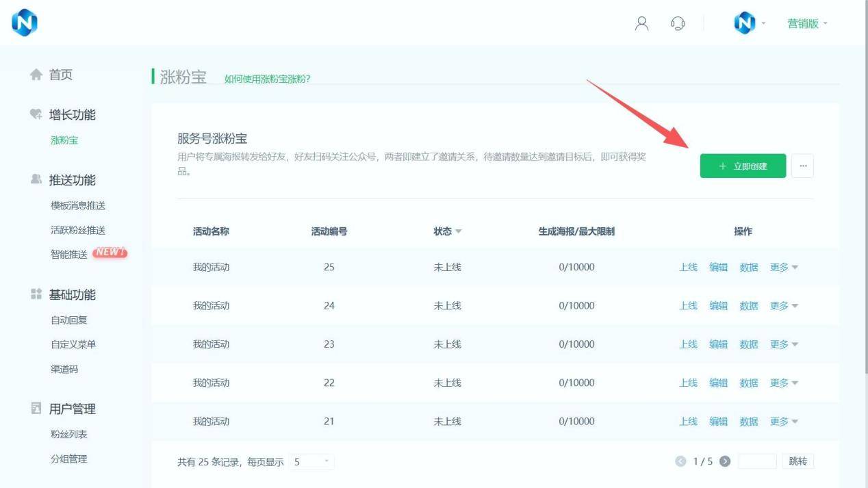Screen dimensions: 868x488
Task: Click the 立即创建 green button
Action: tap(743, 166)
